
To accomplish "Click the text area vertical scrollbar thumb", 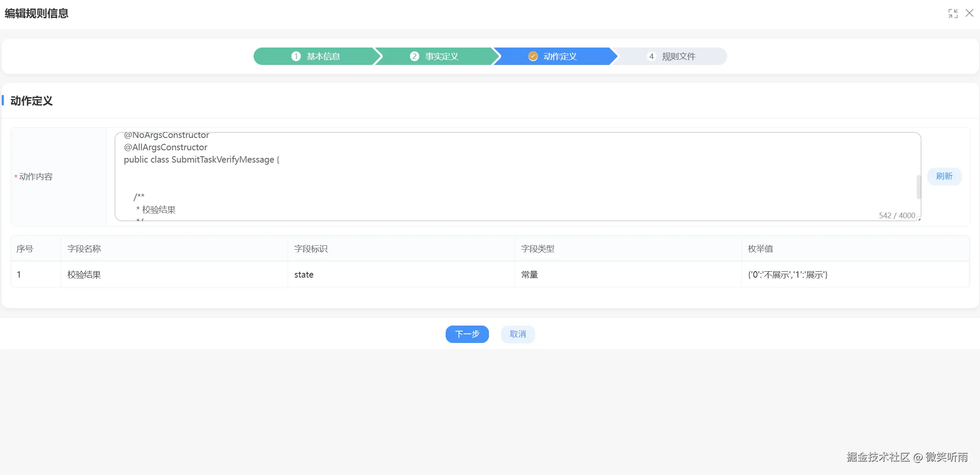I will [918, 187].
